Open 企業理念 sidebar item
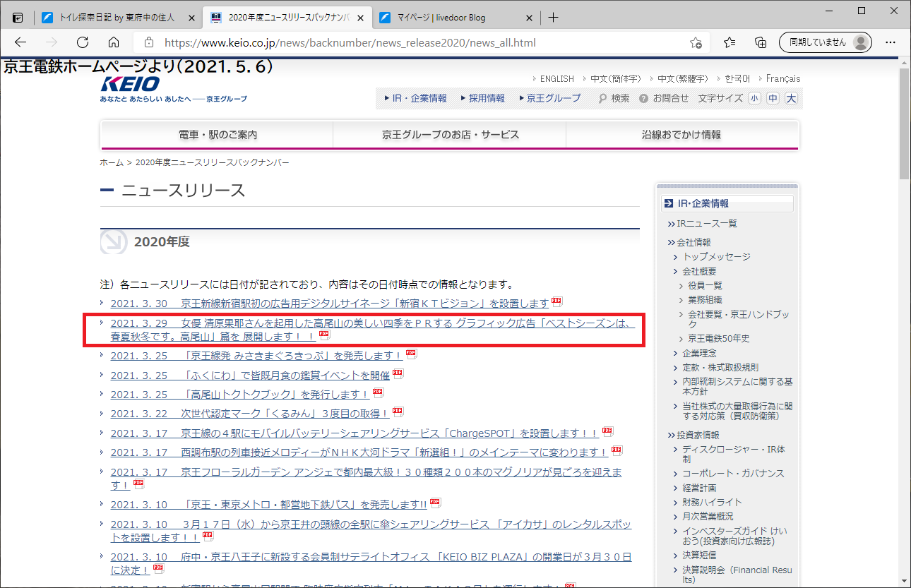911x588 pixels. tap(699, 353)
